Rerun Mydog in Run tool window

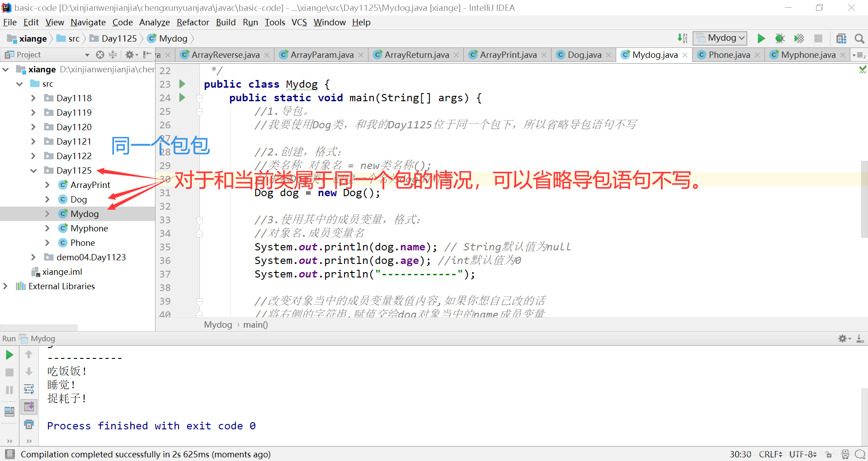[9, 355]
